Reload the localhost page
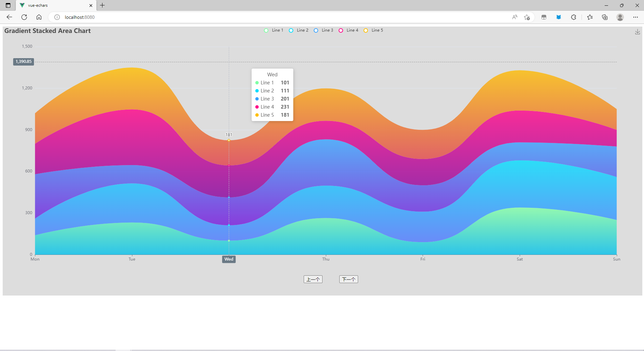Screen dimensions: 644x351 tap(24, 17)
